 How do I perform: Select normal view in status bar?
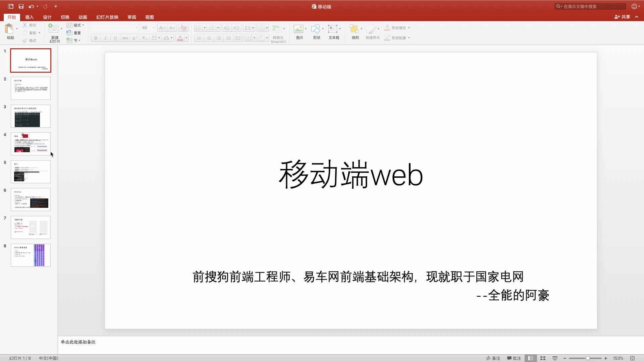click(x=531, y=358)
